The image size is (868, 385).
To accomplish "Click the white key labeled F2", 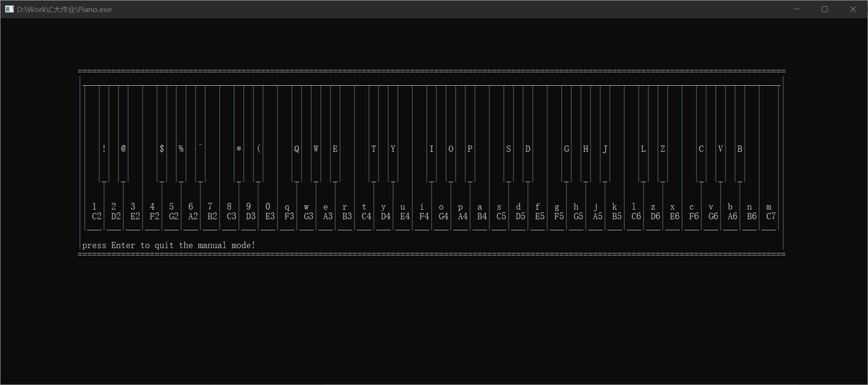I will point(152,212).
